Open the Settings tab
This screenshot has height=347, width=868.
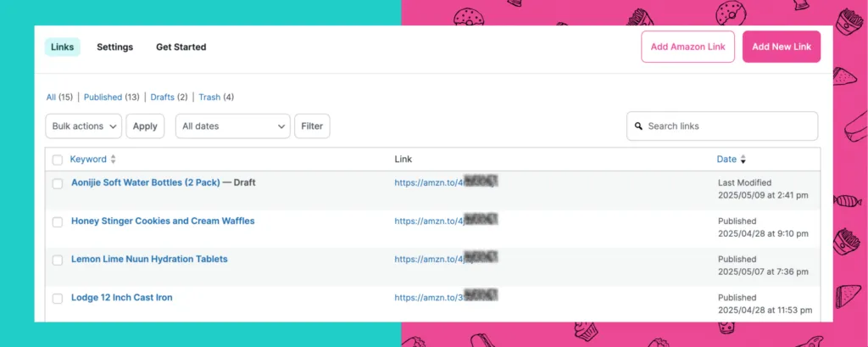pos(115,48)
